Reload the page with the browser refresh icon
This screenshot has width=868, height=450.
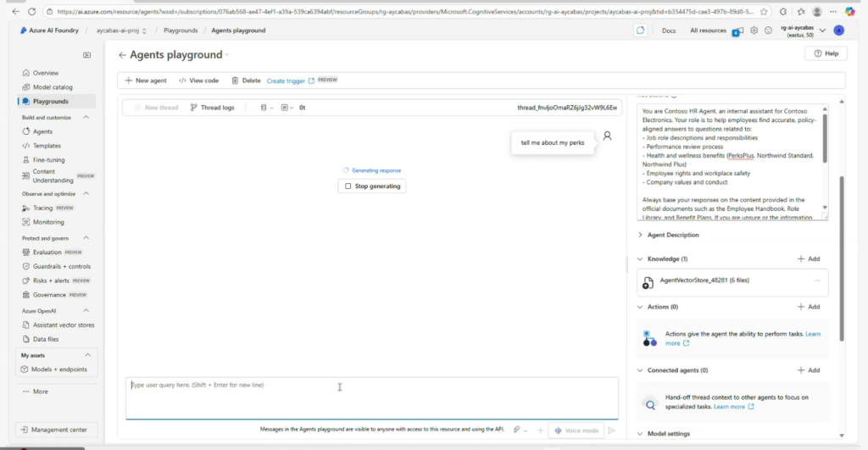tap(32, 11)
